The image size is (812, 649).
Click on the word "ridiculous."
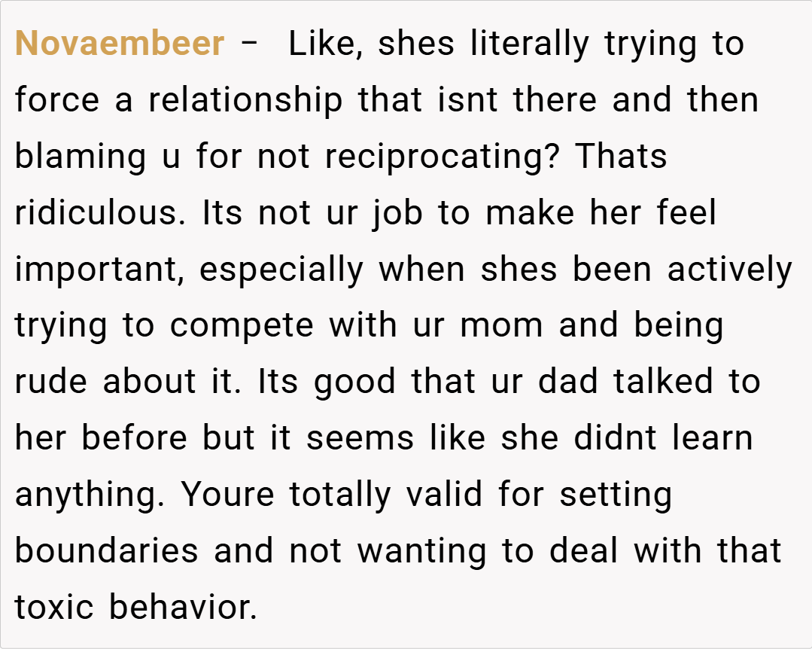point(100,213)
